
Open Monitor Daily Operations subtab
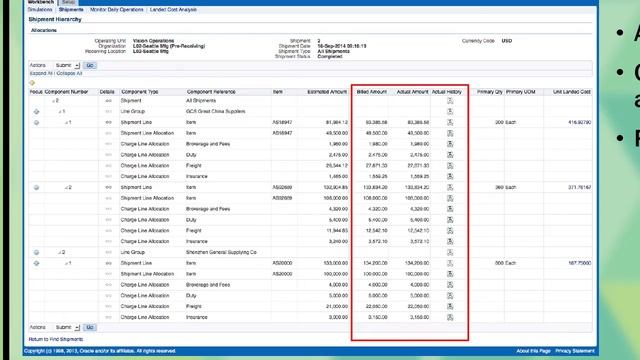click(x=117, y=9)
